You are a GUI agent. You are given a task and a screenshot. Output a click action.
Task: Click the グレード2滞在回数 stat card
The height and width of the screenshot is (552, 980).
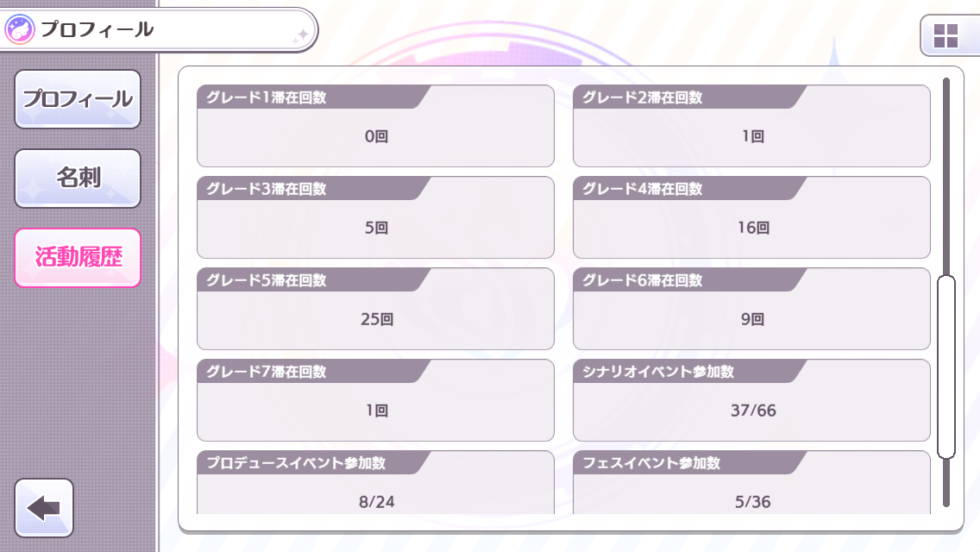pyautogui.click(x=751, y=126)
